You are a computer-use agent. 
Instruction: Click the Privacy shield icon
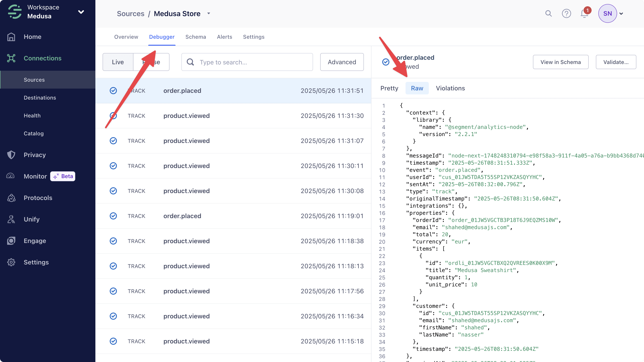[x=11, y=155]
